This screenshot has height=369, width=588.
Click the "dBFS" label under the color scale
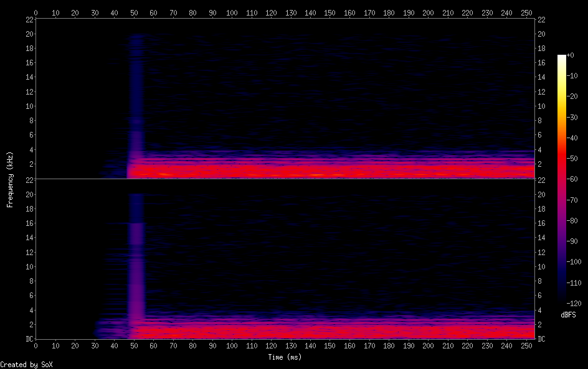point(568,315)
